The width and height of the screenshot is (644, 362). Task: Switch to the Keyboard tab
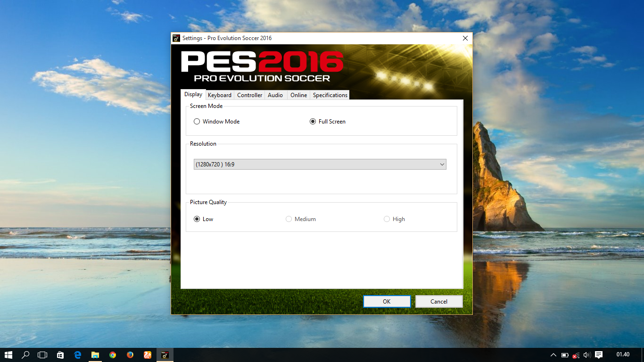click(x=220, y=95)
